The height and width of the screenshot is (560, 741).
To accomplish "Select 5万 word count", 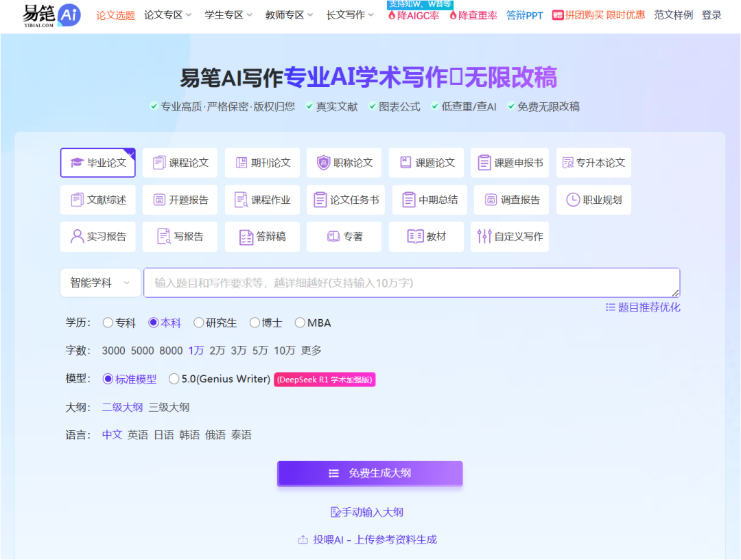I will [260, 351].
